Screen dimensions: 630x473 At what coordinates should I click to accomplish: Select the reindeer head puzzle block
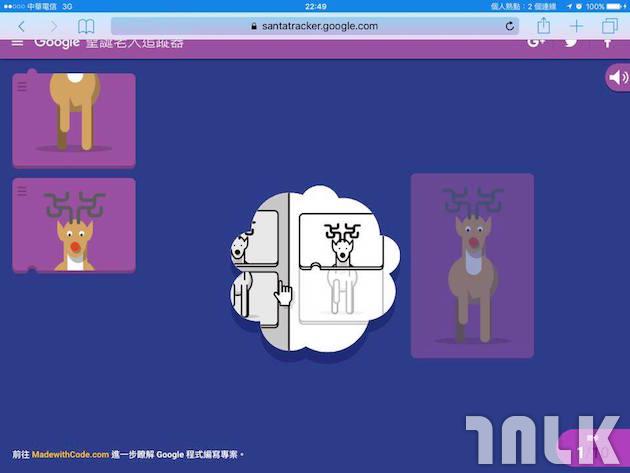(x=74, y=225)
